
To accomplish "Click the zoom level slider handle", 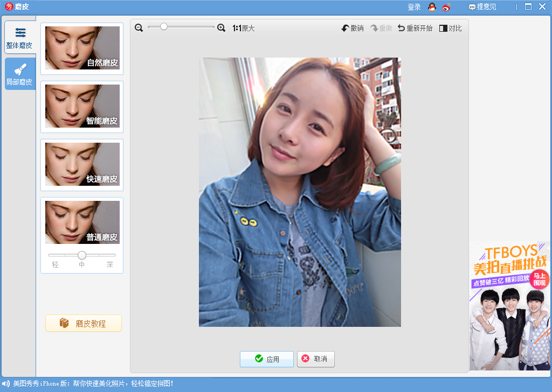I will coord(163,26).
